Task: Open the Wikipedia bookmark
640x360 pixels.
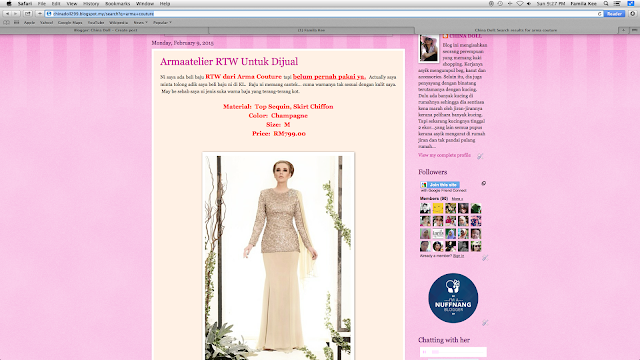Action: click(119, 22)
